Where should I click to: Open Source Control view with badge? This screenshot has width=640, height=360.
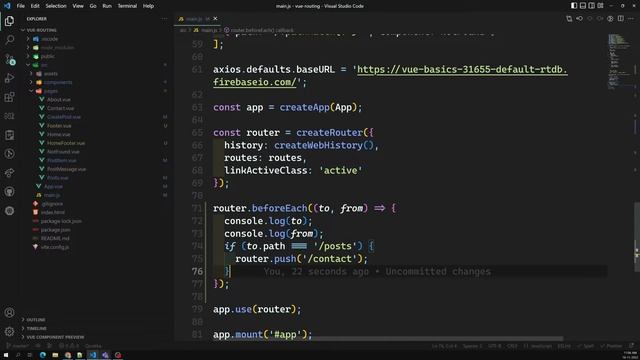click(9, 59)
